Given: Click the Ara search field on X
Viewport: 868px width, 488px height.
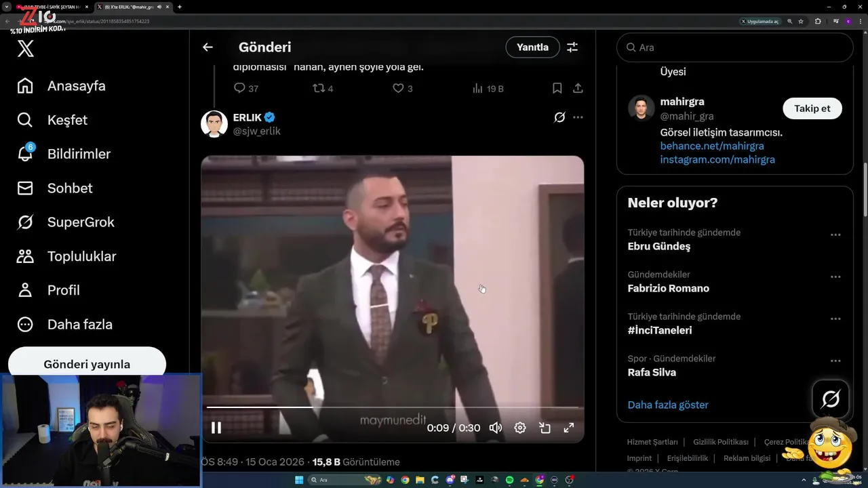Looking at the screenshot, I should [734, 47].
